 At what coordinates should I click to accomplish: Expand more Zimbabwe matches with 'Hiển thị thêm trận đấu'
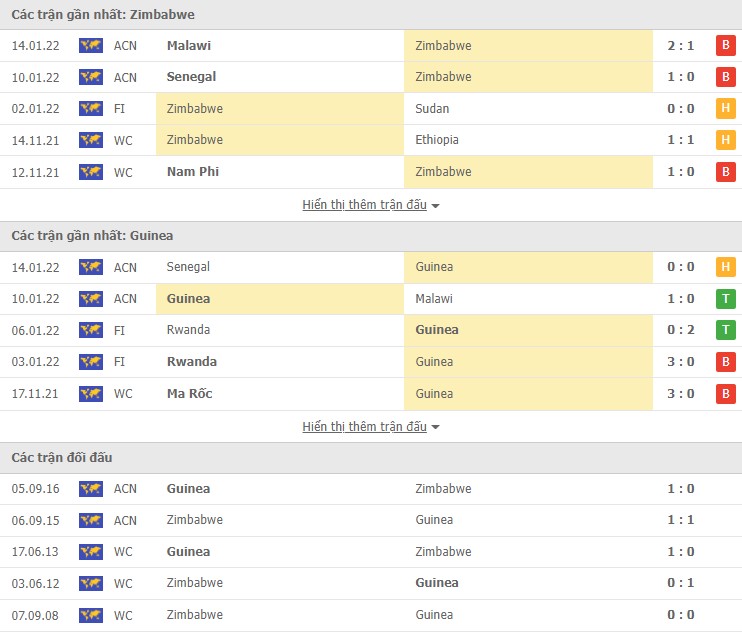coord(364,205)
